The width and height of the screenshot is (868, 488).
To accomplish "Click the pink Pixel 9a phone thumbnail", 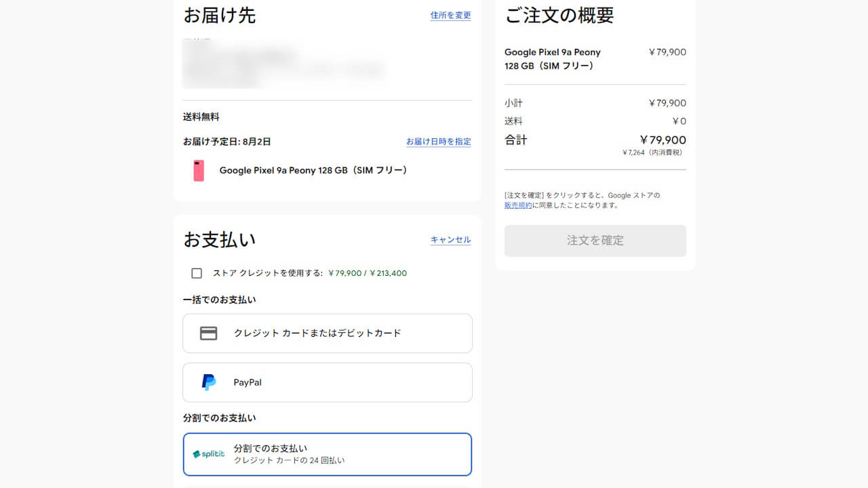I will tap(199, 170).
